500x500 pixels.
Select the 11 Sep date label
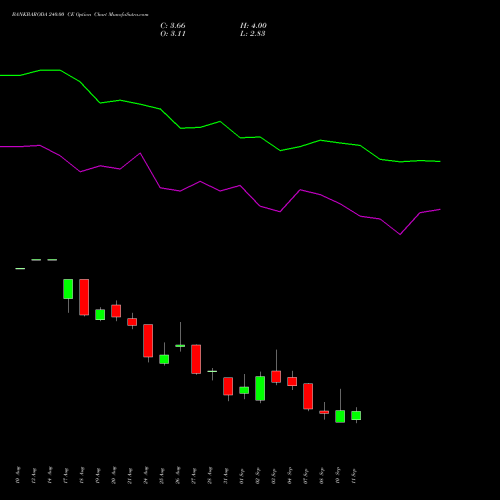[x=354, y=476]
